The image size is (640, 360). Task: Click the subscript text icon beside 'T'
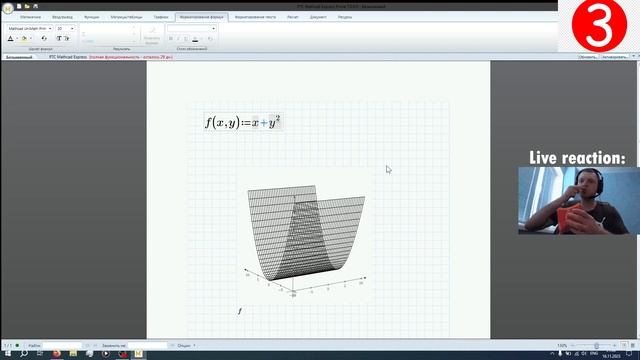point(67,38)
